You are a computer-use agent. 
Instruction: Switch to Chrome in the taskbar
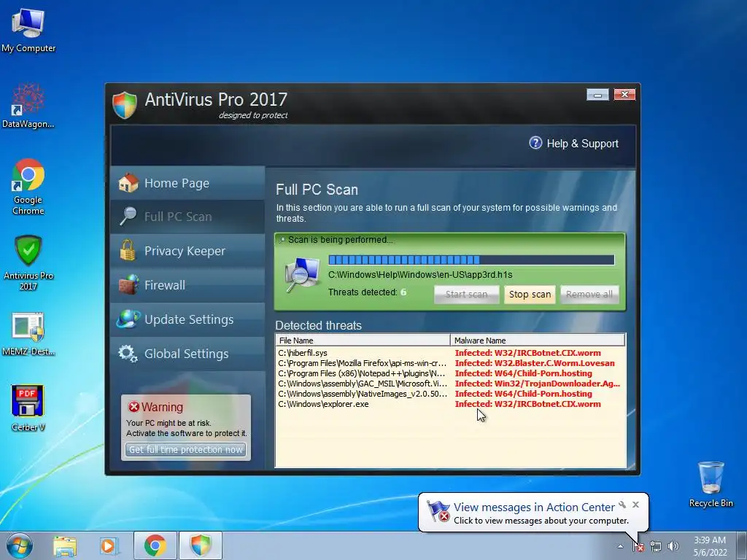155,545
